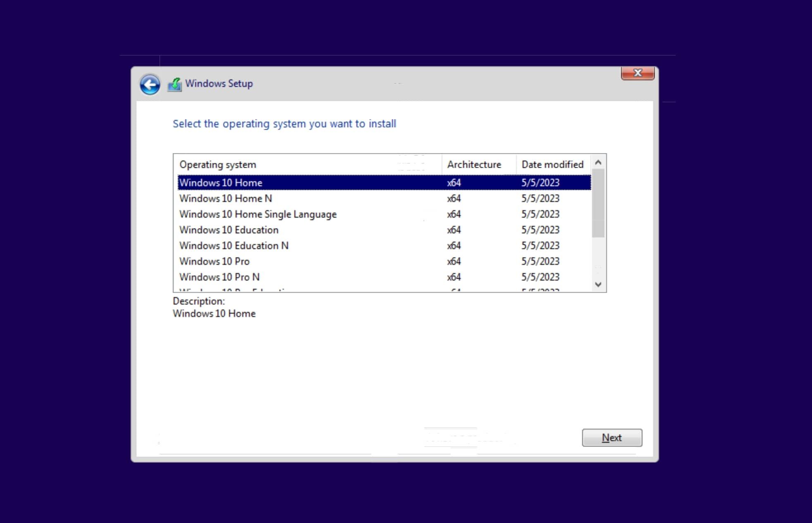The image size is (812, 523).
Task: Click the Date Modified column header
Action: tap(552, 165)
